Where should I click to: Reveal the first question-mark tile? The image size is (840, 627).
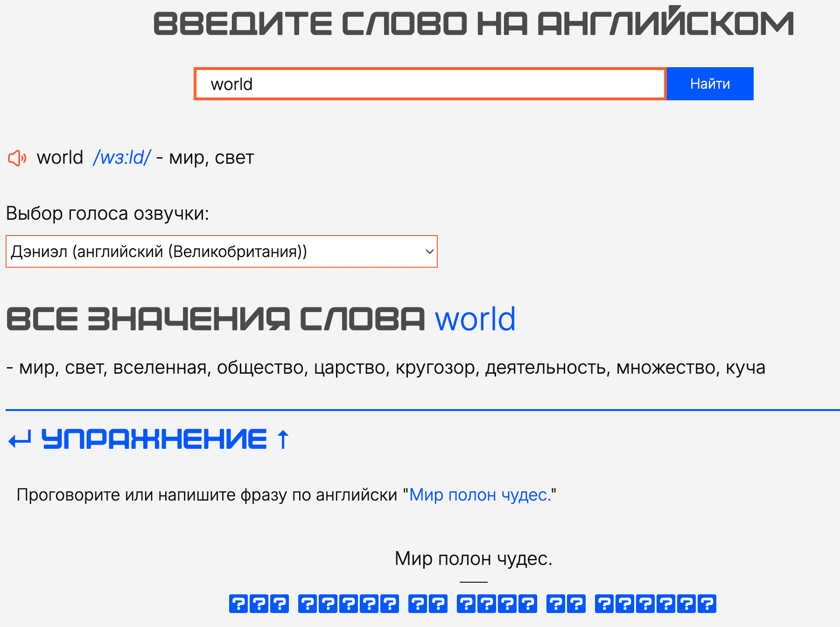click(239, 604)
